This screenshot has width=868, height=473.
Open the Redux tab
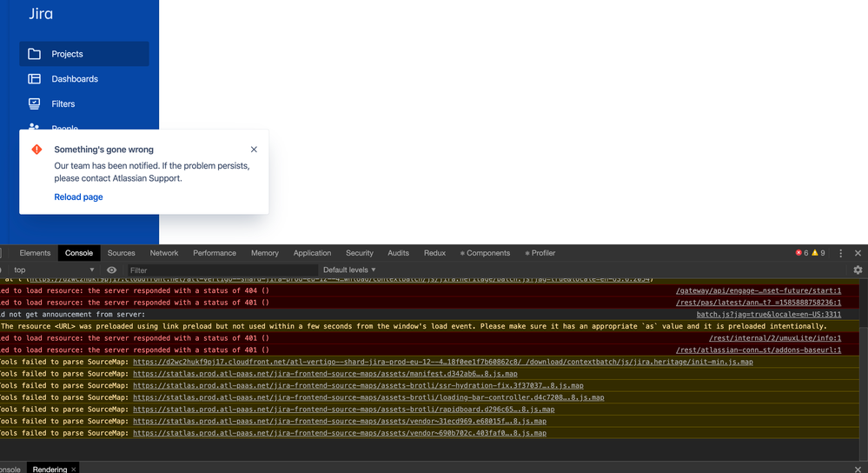click(434, 253)
